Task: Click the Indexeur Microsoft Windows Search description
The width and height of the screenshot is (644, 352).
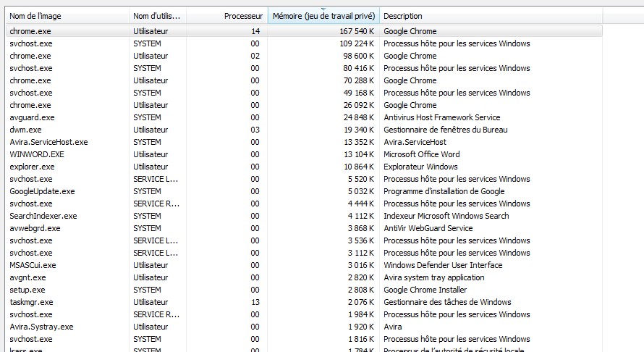Action: [x=446, y=217]
